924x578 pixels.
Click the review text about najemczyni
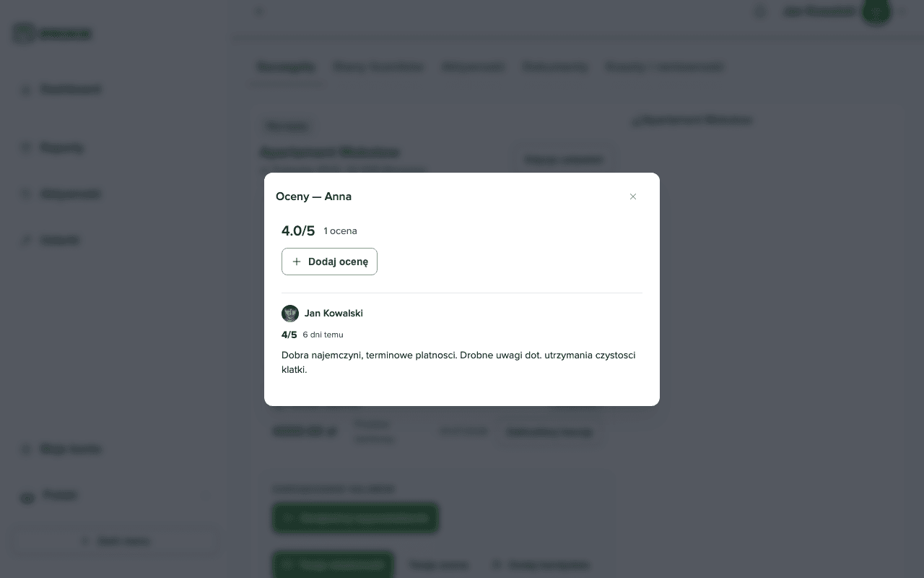(x=458, y=362)
